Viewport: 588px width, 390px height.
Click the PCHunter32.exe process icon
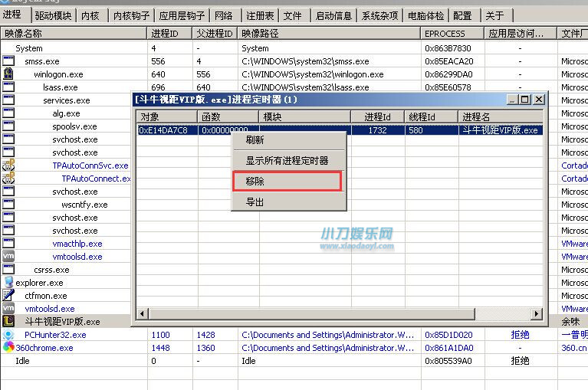click(8, 334)
